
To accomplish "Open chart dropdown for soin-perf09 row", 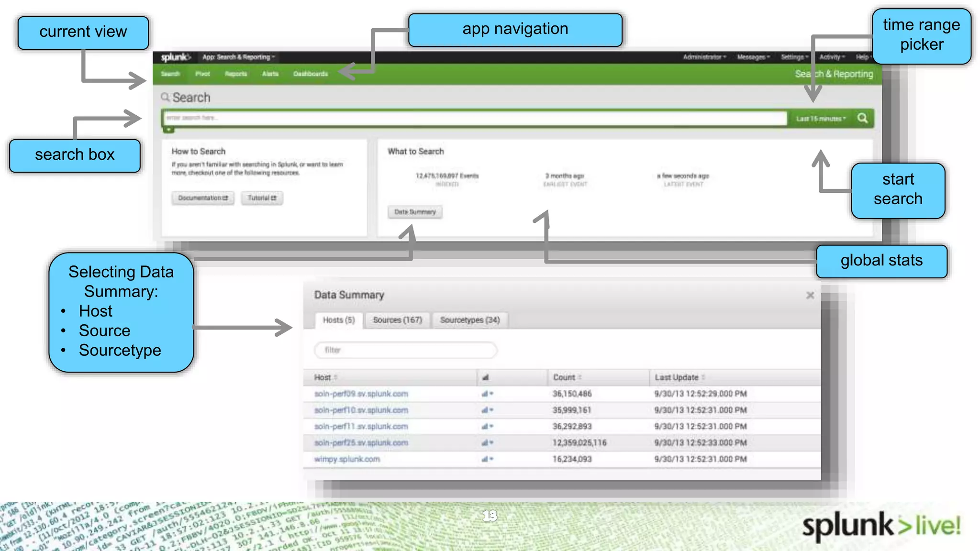I will 487,394.
